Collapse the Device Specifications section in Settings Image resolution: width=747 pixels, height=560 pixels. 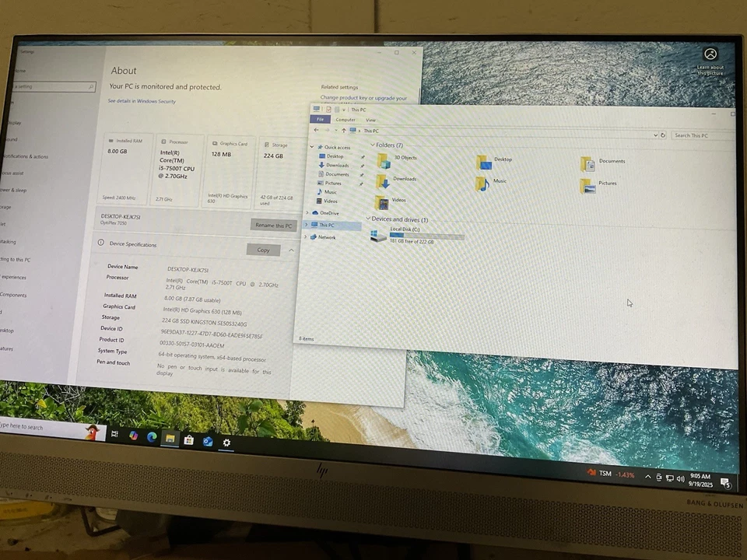(291, 250)
